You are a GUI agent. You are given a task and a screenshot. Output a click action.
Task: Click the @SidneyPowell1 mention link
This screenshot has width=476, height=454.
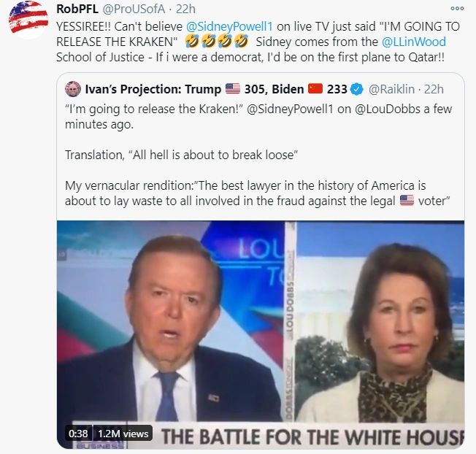pyautogui.click(x=229, y=26)
